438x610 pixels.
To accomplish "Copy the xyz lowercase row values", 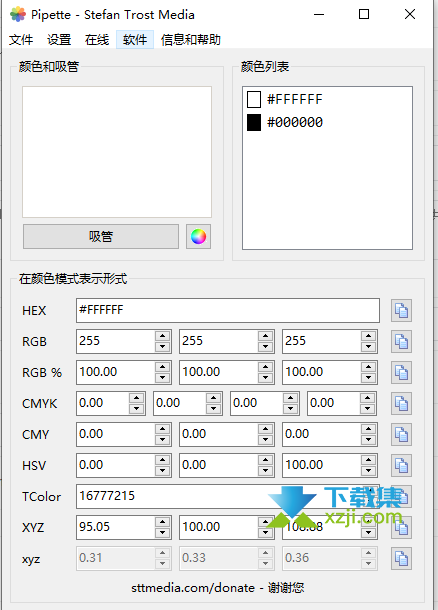I will coord(401,558).
